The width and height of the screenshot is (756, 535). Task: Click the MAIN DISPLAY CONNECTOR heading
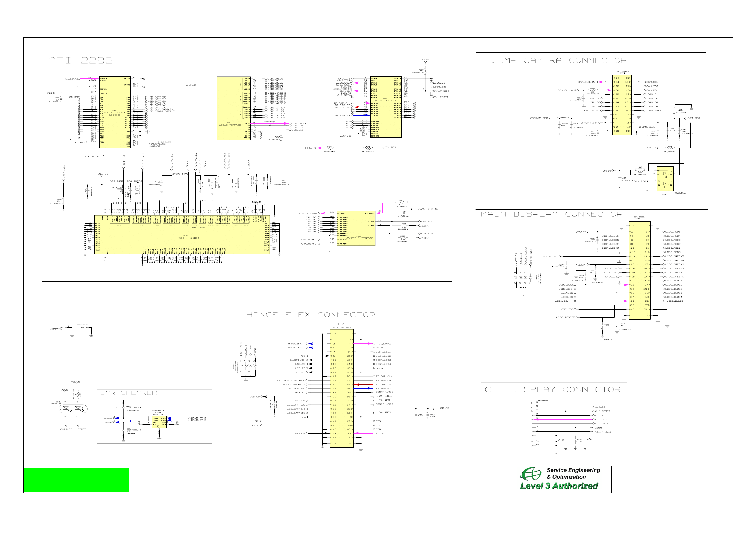[552, 214]
